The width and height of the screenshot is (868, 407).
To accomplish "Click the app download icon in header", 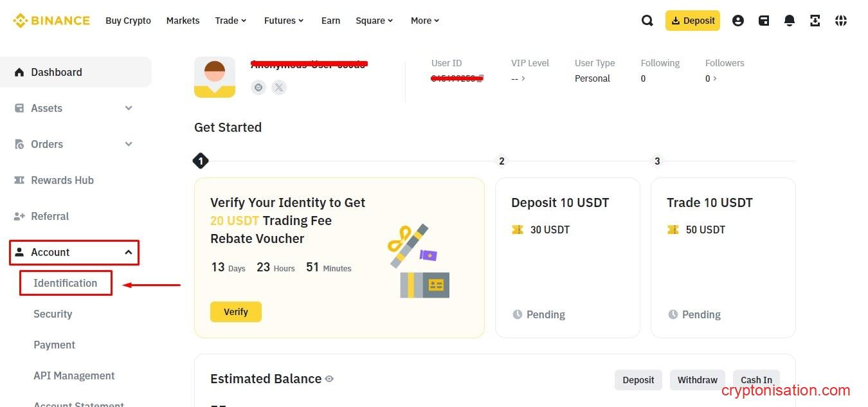I will tap(815, 21).
